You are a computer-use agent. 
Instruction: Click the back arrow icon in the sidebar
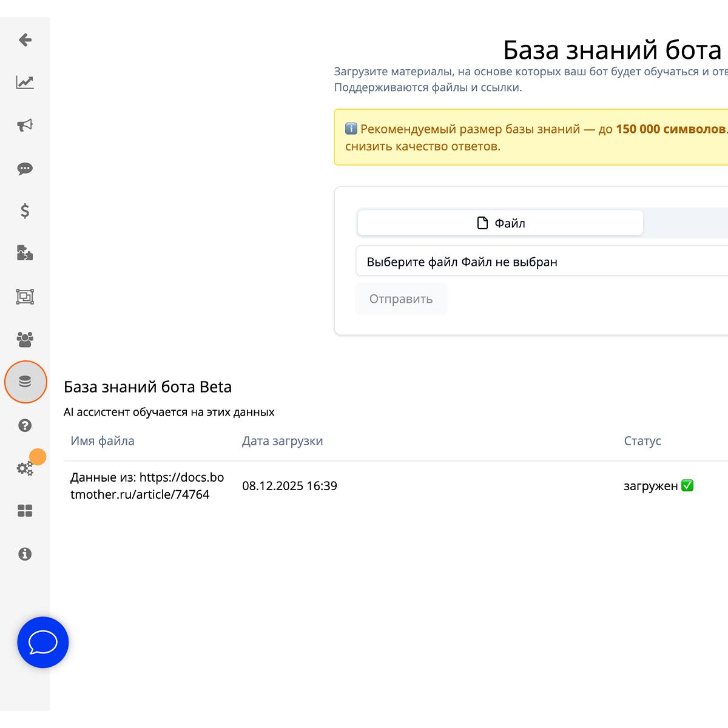25,40
